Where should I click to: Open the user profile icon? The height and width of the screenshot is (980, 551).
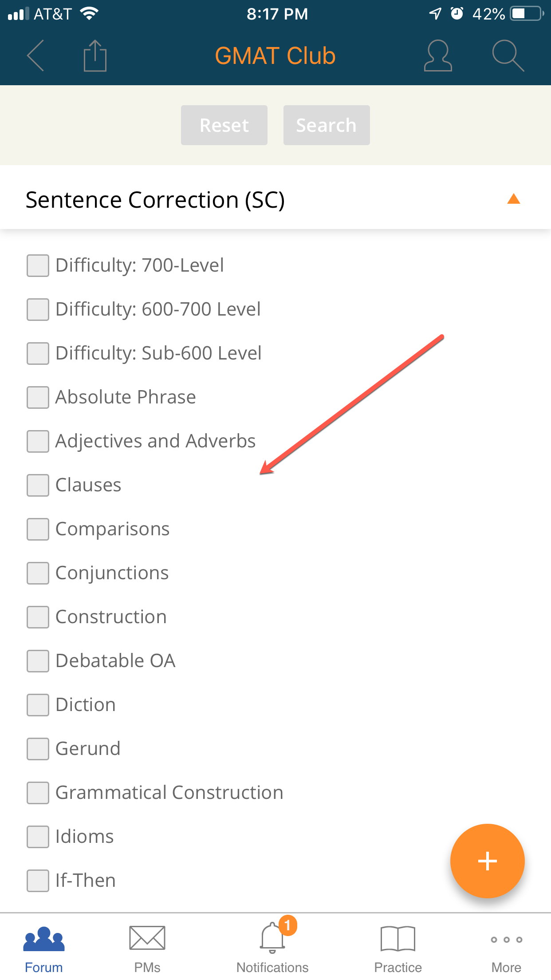click(438, 55)
